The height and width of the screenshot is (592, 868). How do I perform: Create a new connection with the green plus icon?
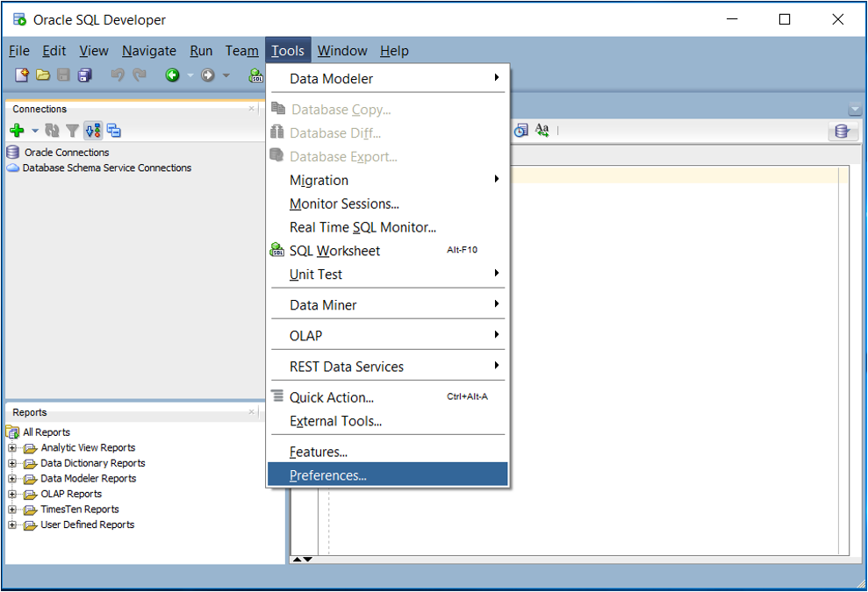(17, 130)
